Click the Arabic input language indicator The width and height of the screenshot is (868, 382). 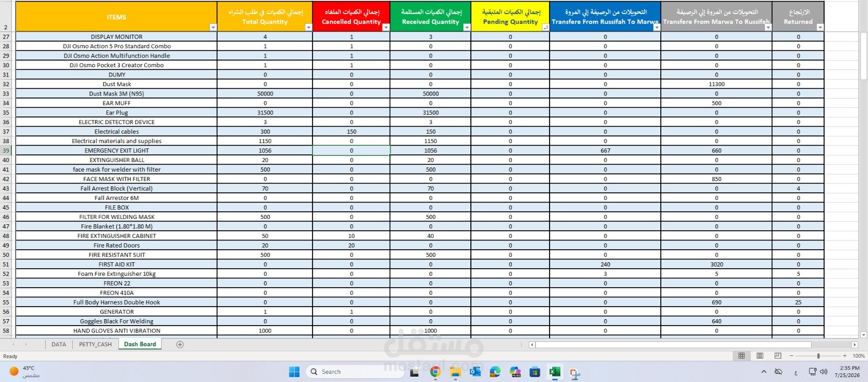point(795,372)
